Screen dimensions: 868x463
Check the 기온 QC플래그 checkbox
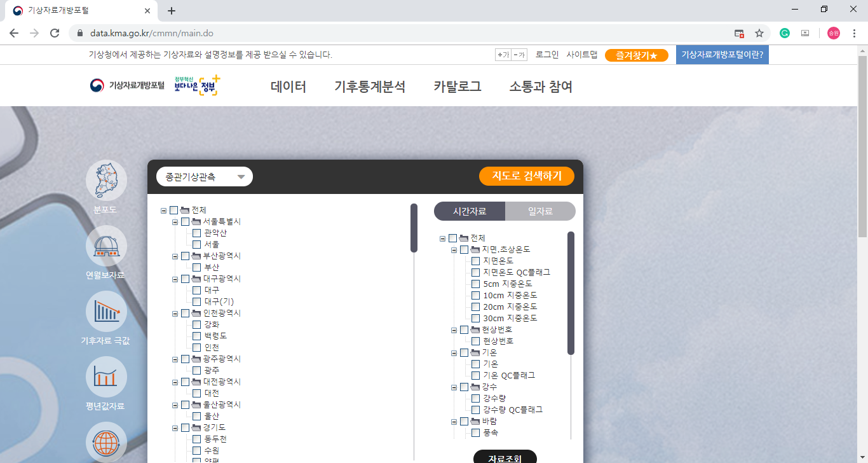[476, 375]
